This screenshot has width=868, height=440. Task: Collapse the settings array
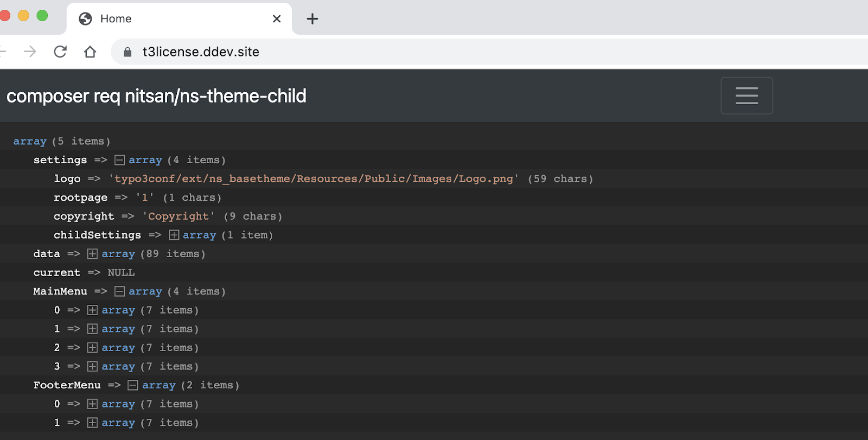120,160
